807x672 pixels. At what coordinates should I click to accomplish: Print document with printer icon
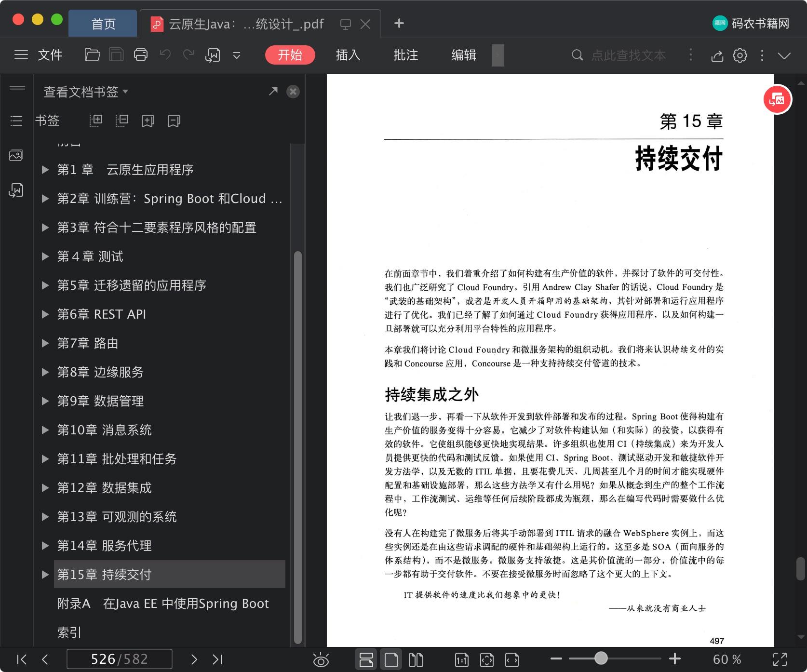coord(141,55)
